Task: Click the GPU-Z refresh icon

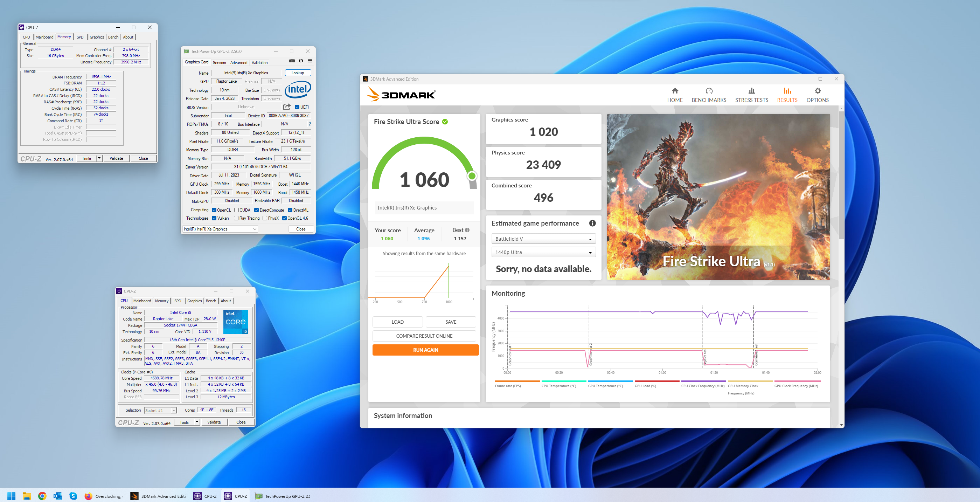Action: 301,61
